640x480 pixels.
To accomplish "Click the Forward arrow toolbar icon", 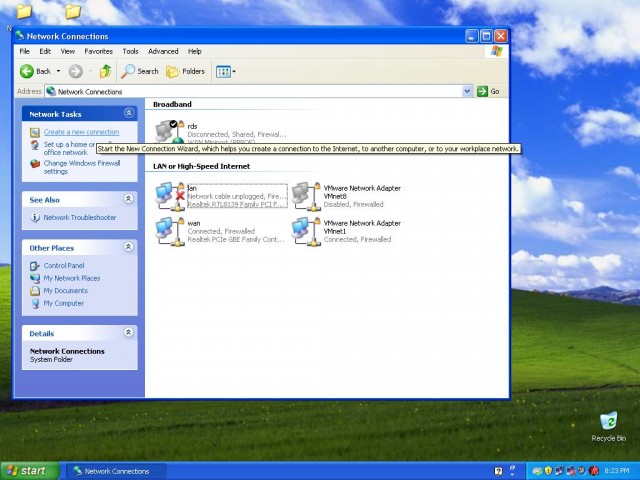I will [76, 71].
